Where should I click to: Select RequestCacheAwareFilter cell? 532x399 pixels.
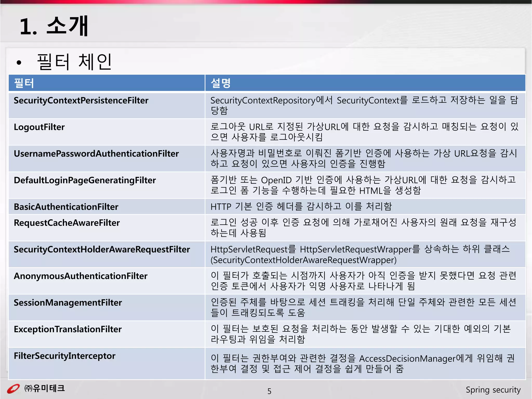tap(107, 228)
